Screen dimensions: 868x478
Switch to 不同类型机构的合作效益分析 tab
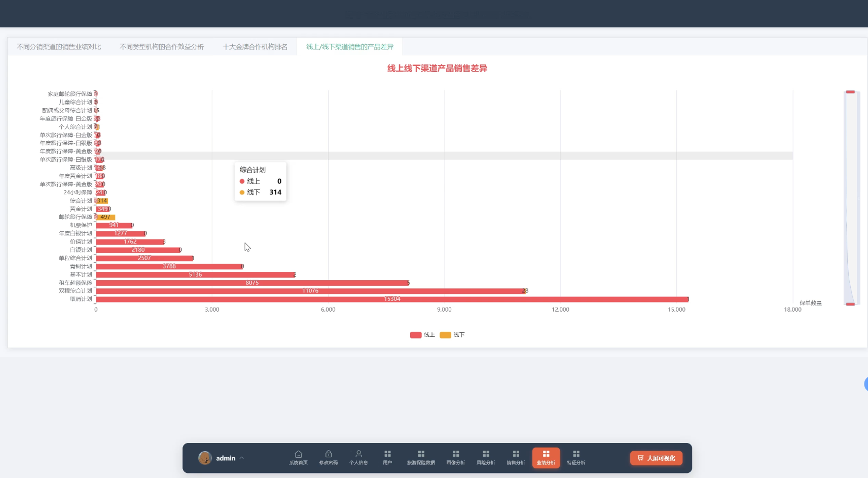pos(162,47)
